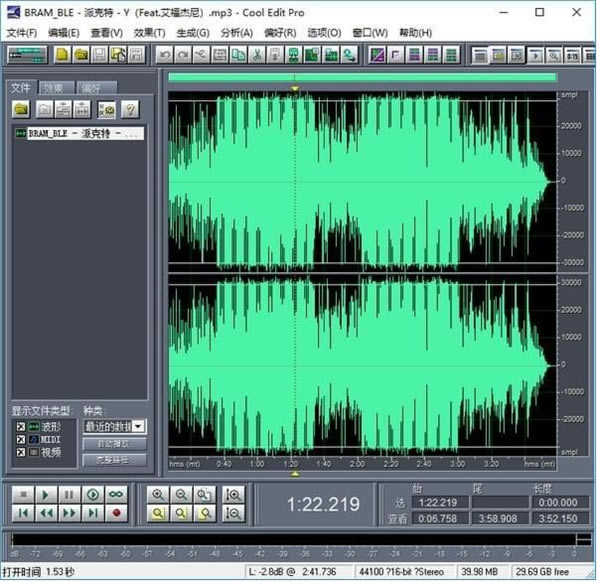Viewport: 600px width, 585px height.
Task: Click the horizontal zoom out magnifier
Action: (181, 494)
